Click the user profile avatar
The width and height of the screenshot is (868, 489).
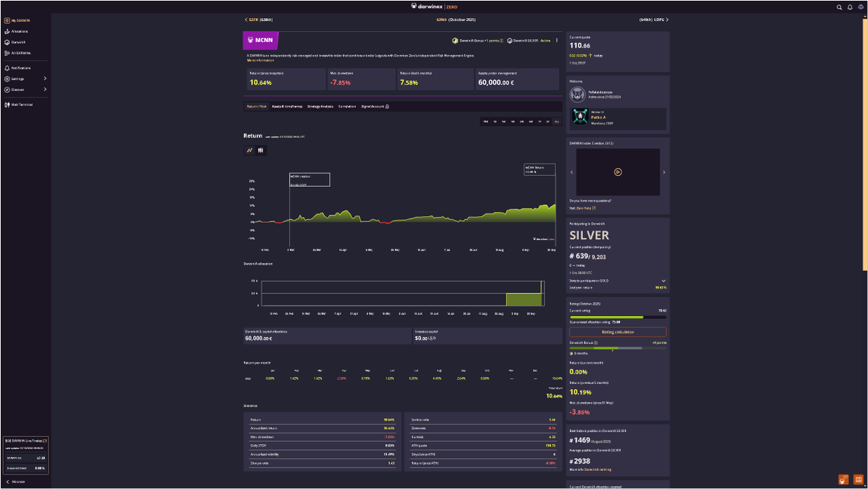577,94
